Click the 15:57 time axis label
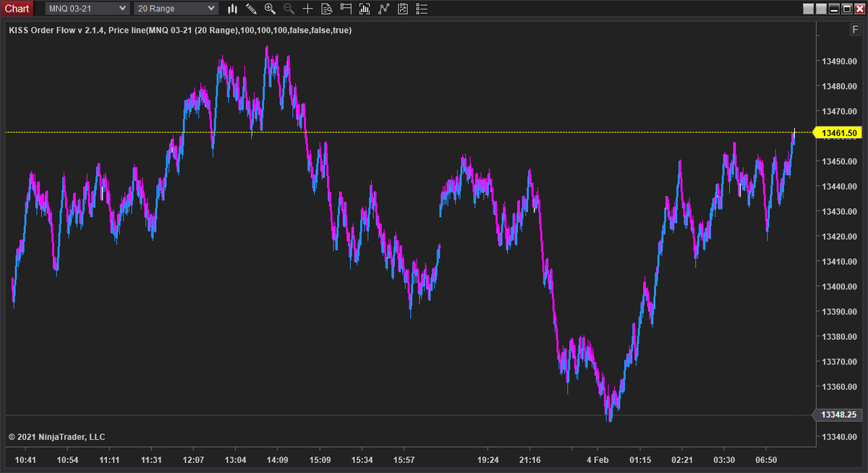 tap(404, 460)
